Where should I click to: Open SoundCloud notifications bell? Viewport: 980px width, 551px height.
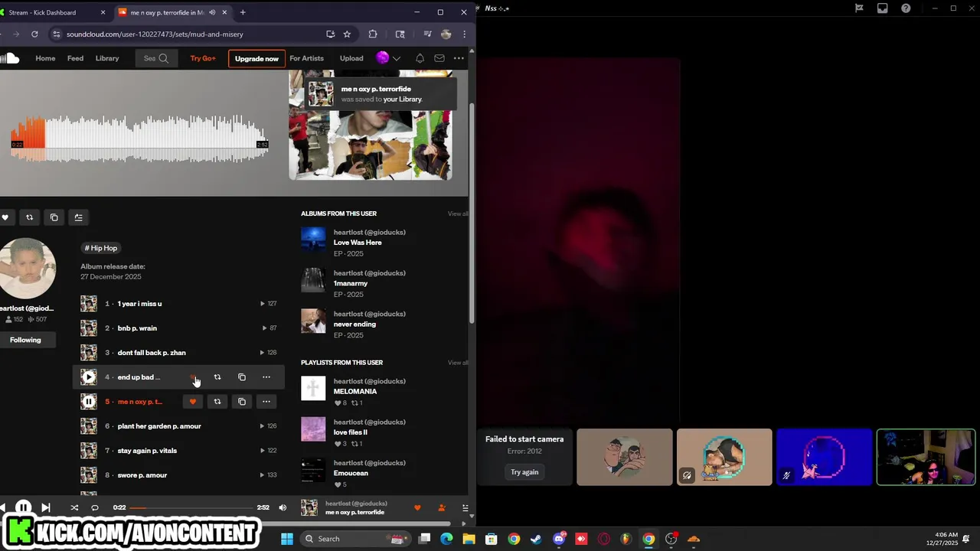pyautogui.click(x=420, y=58)
